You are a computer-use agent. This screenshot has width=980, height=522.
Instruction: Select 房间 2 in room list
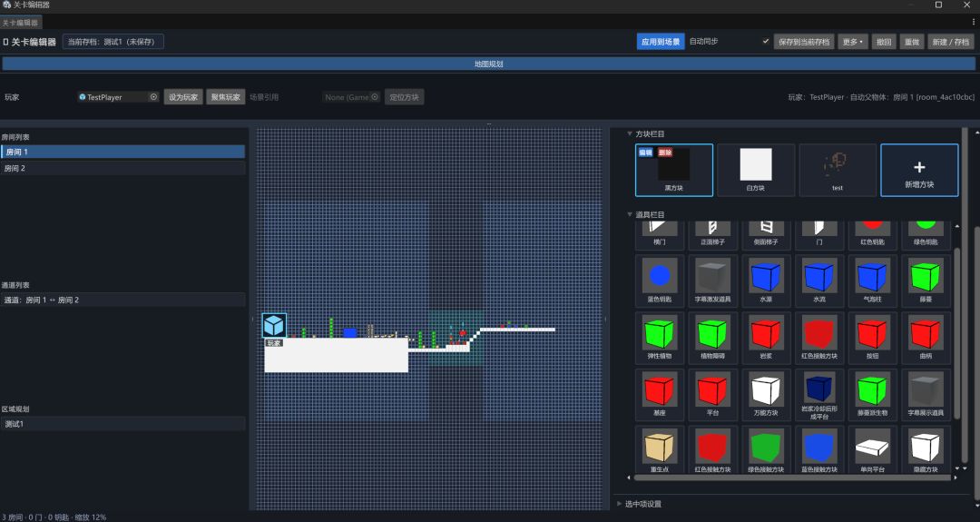tap(122, 168)
